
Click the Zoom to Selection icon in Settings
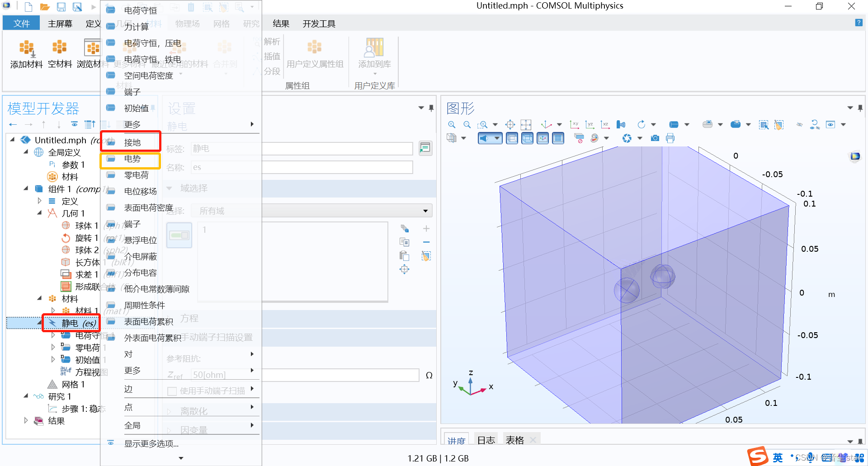(405, 269)
